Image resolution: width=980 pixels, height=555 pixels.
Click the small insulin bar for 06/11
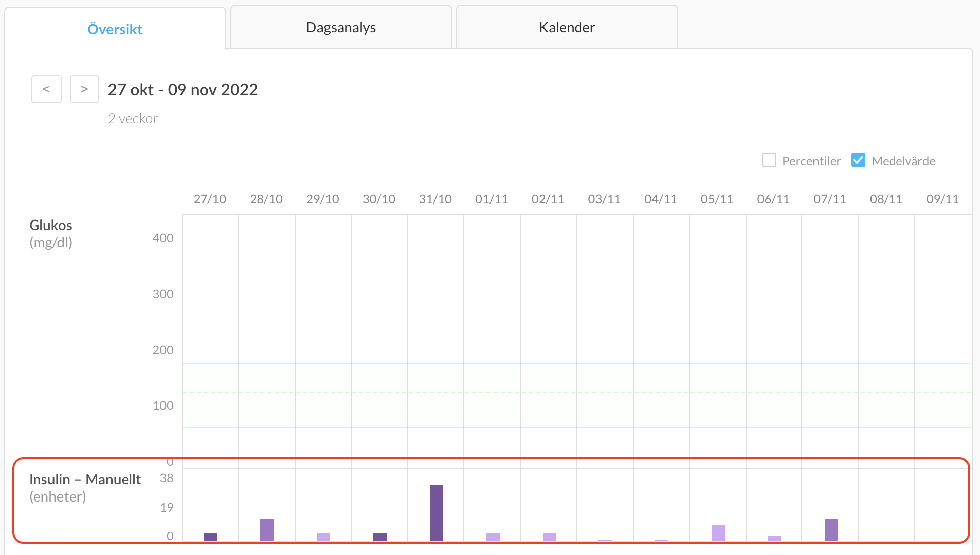coord(775,539)
